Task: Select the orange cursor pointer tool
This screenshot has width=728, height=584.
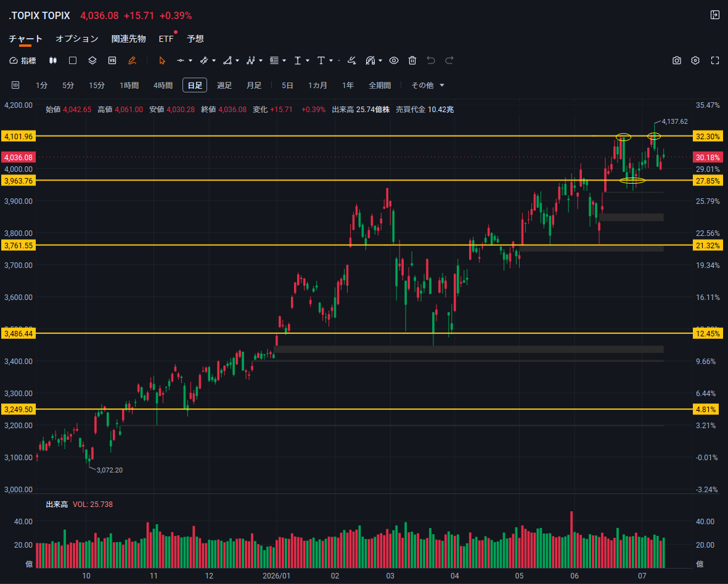Action: pyautogui.click(x=162, y=61)
